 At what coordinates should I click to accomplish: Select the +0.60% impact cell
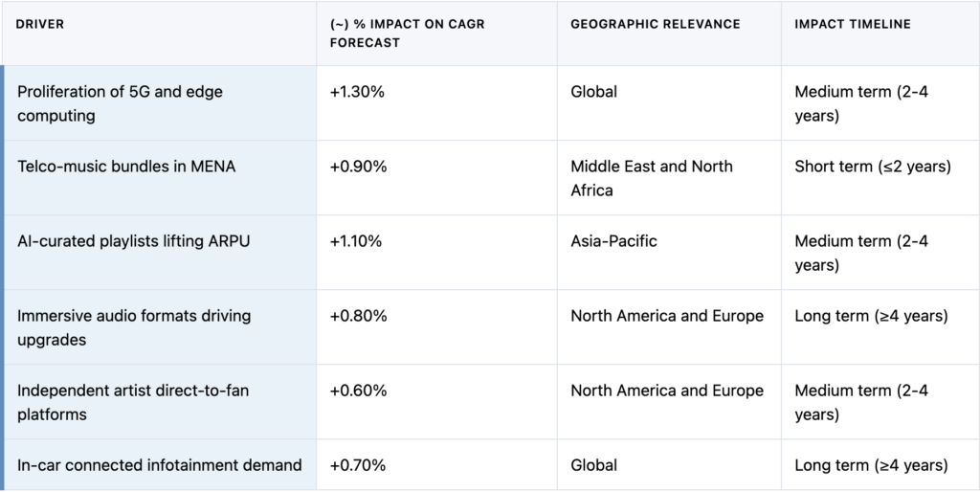tap(358, 391)
